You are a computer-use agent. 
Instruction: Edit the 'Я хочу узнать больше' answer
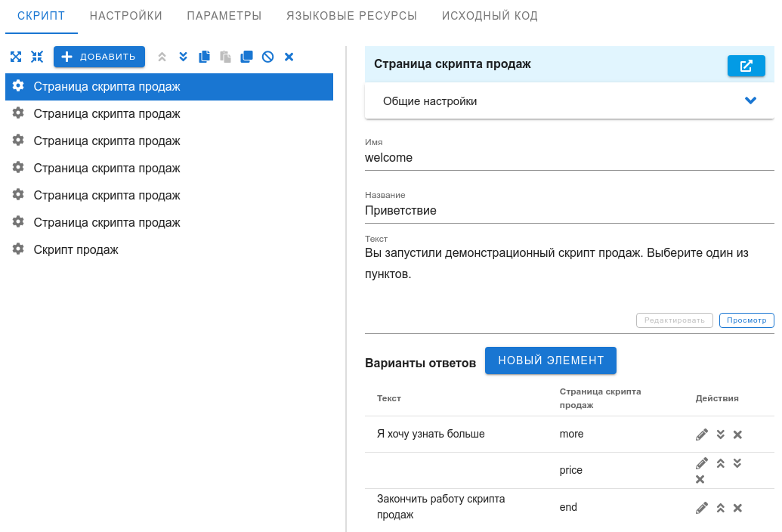tap(702, 435)
